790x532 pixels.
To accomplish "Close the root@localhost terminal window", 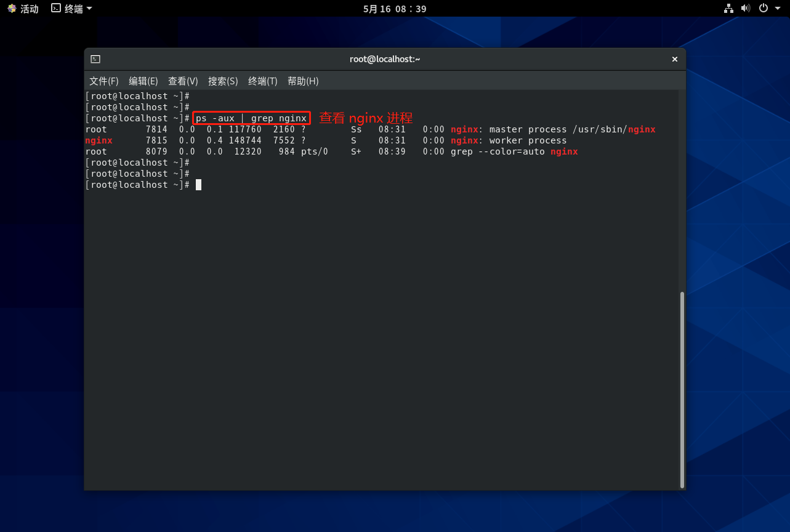I will [674, 59].
